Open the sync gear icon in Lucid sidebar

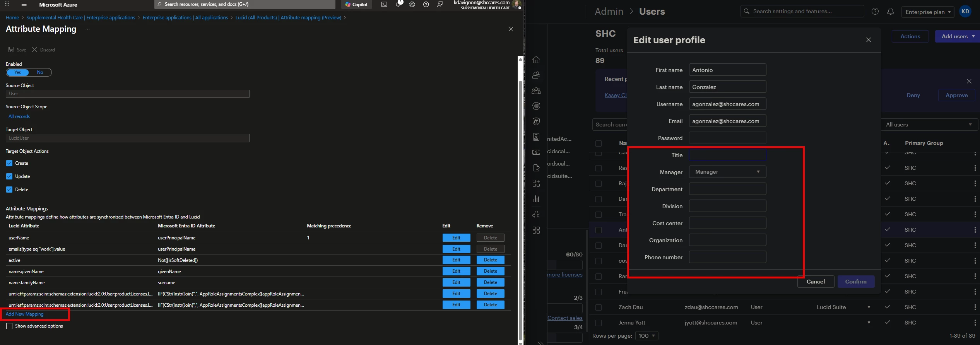click(536, 106)
